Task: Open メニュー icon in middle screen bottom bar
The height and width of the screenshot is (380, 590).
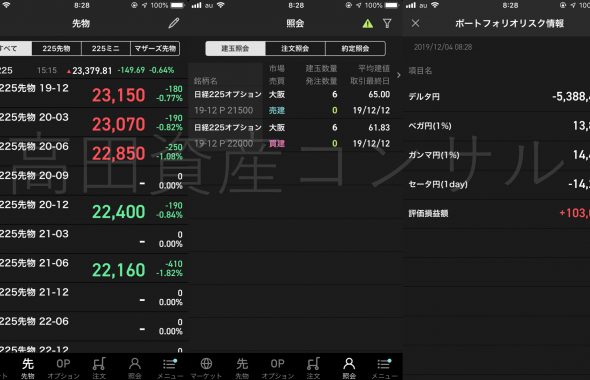Action: click(x=384, y=368)
